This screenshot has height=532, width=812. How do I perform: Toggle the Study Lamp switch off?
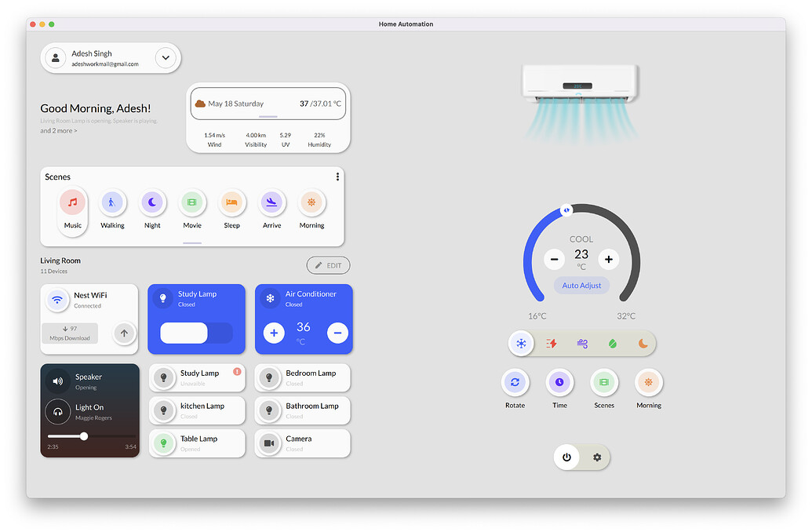(x=196, y=333)
